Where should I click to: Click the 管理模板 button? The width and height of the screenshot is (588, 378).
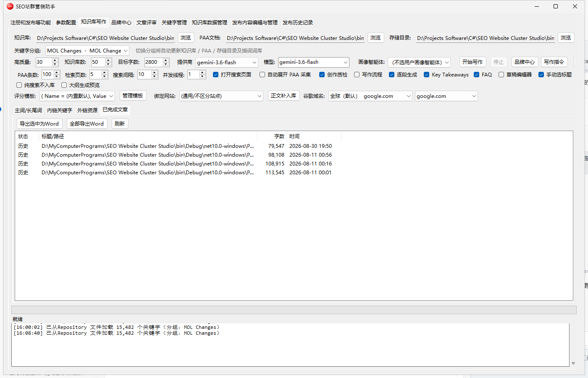coord(133,96)
